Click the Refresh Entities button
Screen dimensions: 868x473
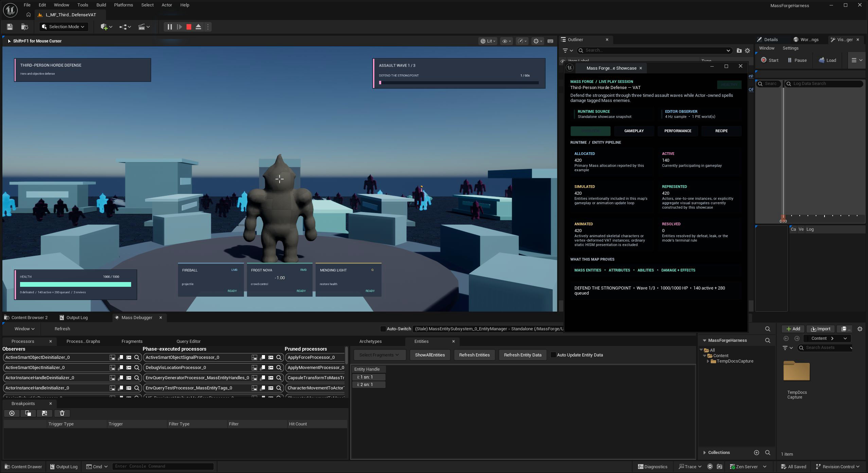pos(474,355)
